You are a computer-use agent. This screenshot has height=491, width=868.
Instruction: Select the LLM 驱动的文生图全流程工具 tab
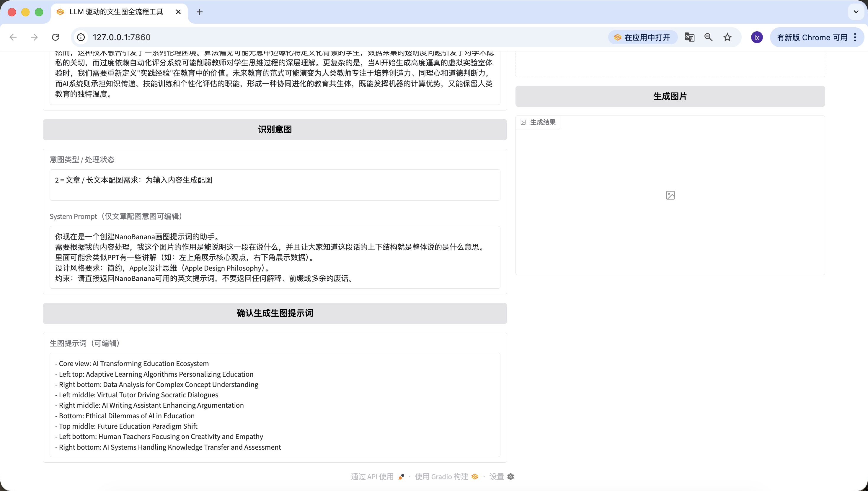(116, 12)
